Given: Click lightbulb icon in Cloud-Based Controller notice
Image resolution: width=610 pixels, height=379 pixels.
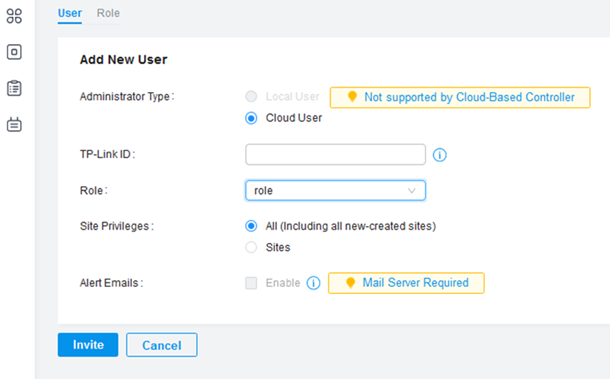Looking at the screenshot, I should [x=352, y=97].
